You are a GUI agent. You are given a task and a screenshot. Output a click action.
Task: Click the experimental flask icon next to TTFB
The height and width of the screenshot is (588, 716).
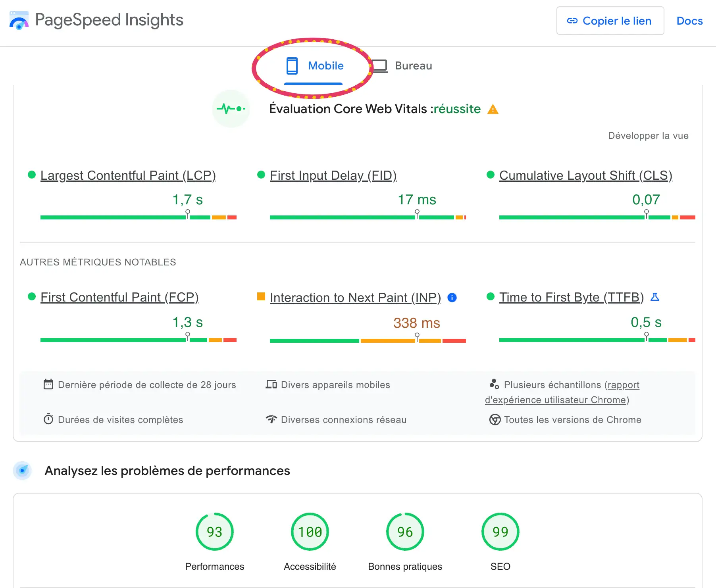655,297
